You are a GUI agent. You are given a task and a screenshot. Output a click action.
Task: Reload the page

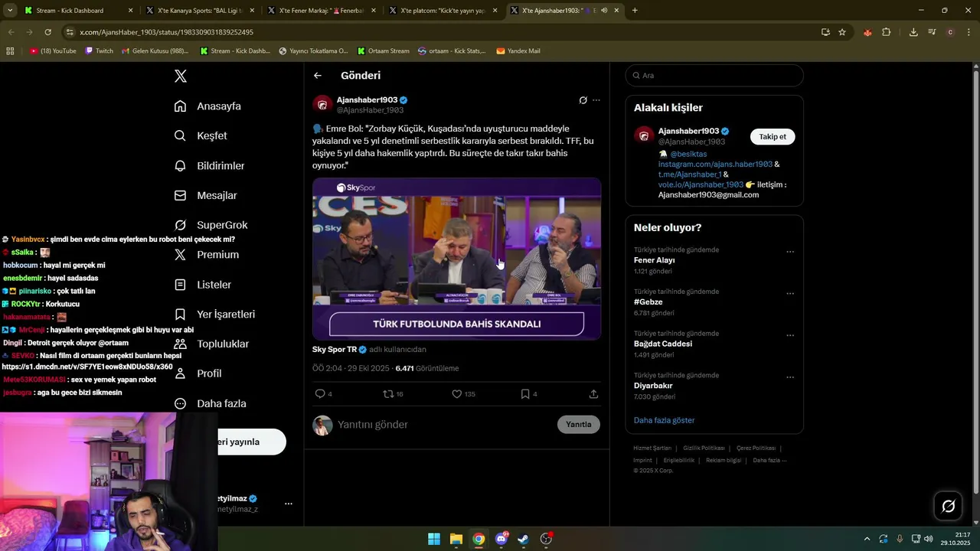pos(47,32)
